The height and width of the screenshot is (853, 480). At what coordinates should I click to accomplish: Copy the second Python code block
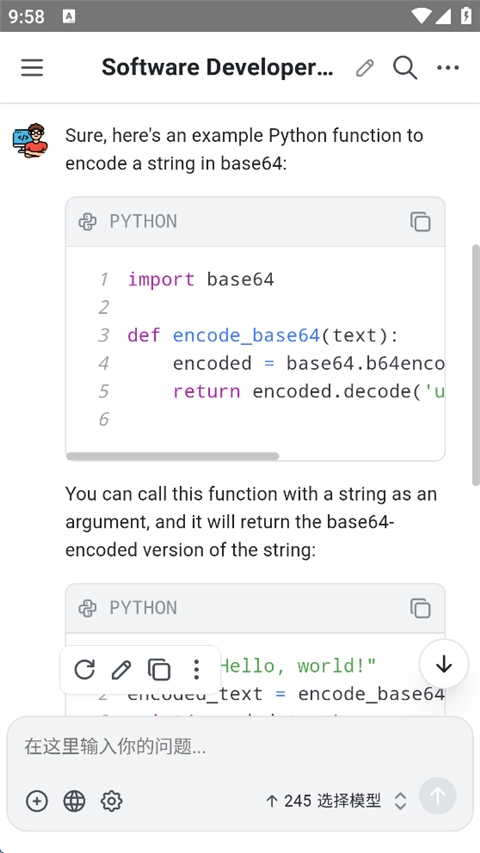pos(420,608)
